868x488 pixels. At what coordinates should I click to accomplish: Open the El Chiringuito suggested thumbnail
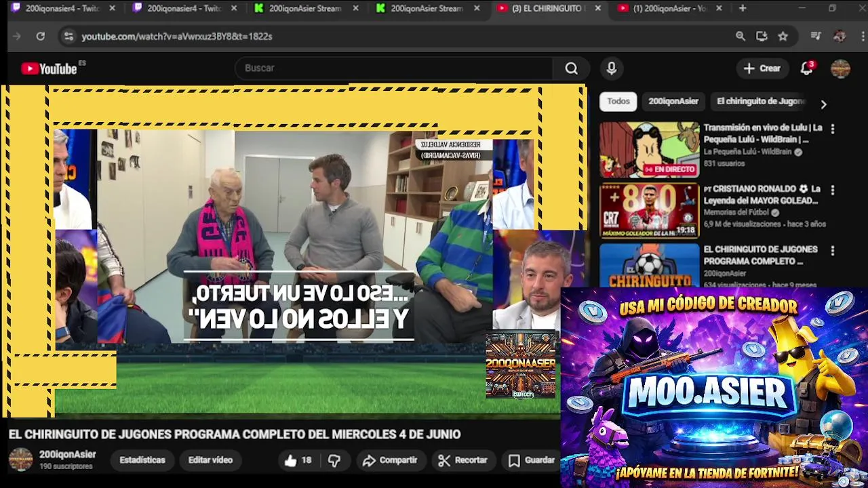pyautogui.click(x=649, y=265)
